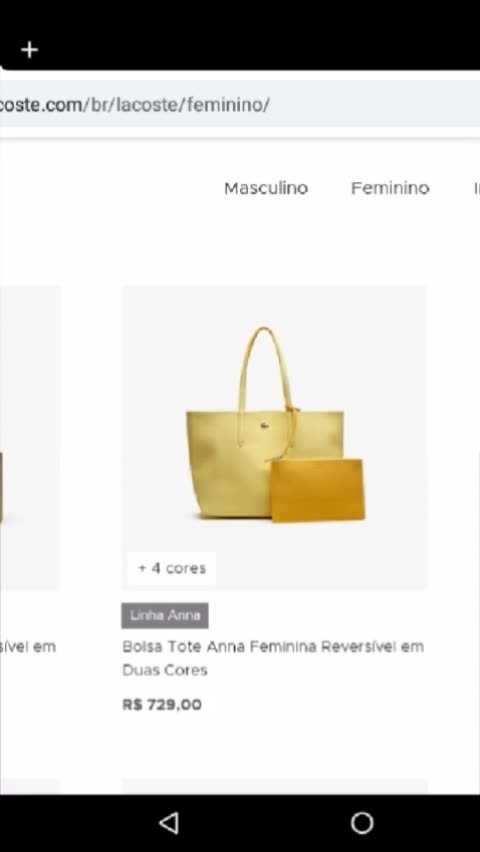The image size is (480, 852).
Task: Focus the lacoste.com address bar
Action: 240,104
